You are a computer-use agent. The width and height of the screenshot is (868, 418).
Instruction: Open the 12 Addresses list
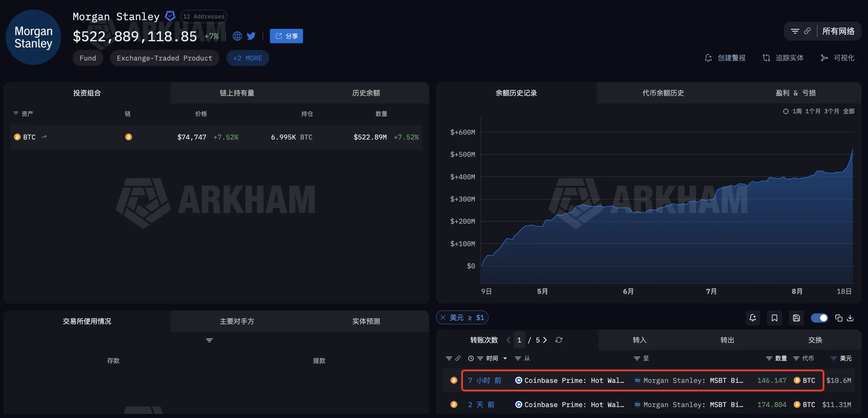(x=204, y=16)
